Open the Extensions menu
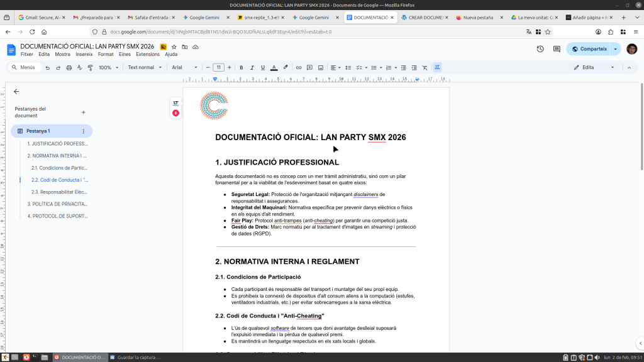 [x=148, y=54]
